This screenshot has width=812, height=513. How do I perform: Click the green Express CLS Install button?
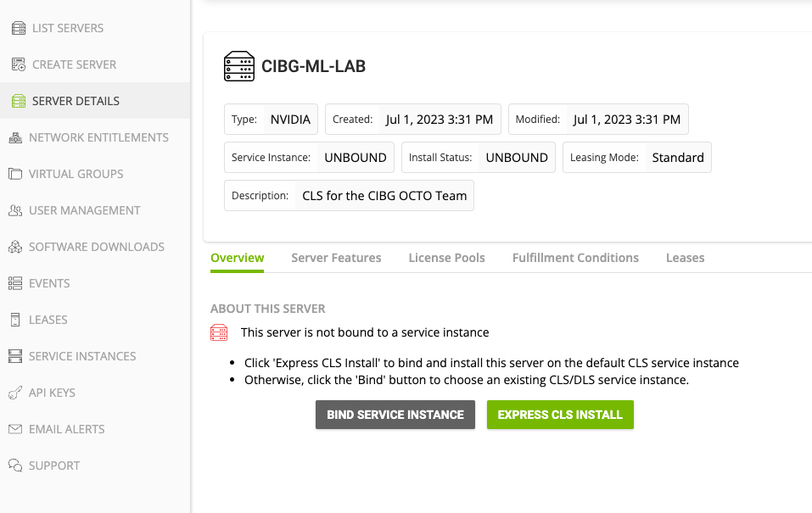pyautogui.click(x=560, y=415)
